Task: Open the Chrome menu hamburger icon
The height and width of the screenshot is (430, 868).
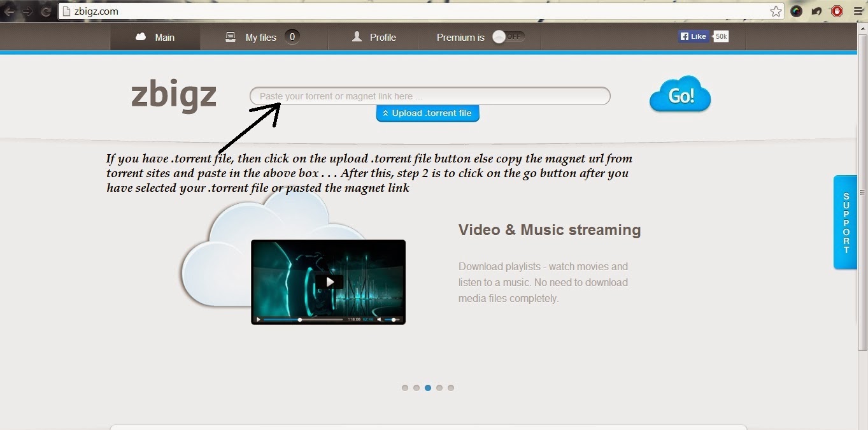Action: [858, 11]
